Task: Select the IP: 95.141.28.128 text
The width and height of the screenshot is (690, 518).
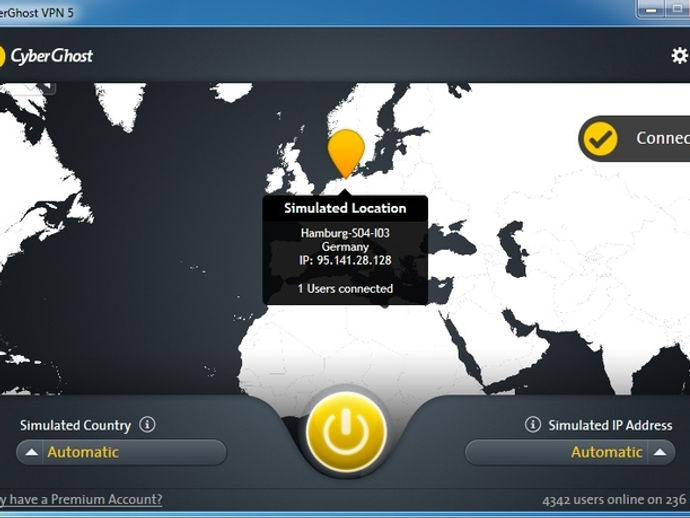Action: (x=345, y=260)
